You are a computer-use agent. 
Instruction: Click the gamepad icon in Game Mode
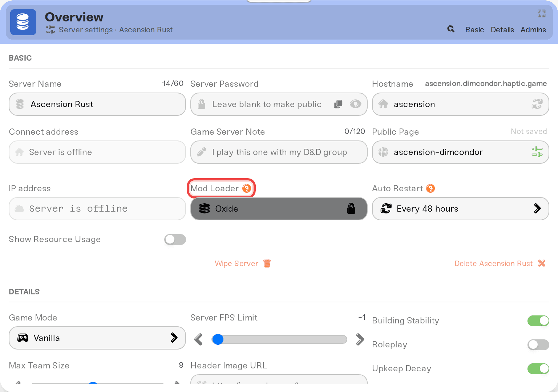coord(23,338)
